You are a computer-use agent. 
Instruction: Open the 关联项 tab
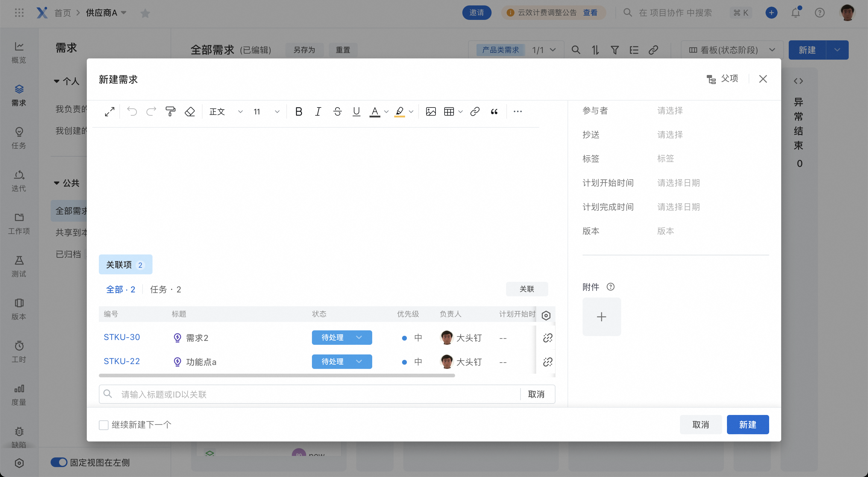click(125, 265)
